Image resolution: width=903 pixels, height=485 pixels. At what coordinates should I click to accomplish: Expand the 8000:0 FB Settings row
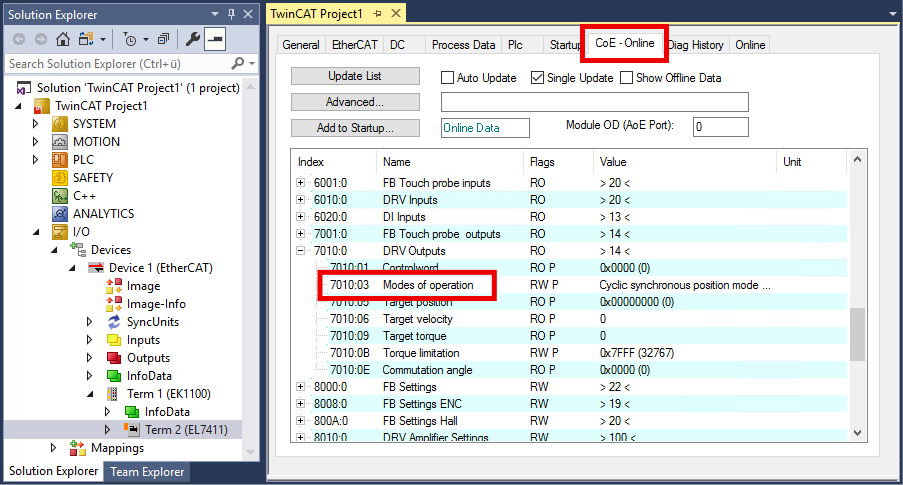click(x=300, y=387)
